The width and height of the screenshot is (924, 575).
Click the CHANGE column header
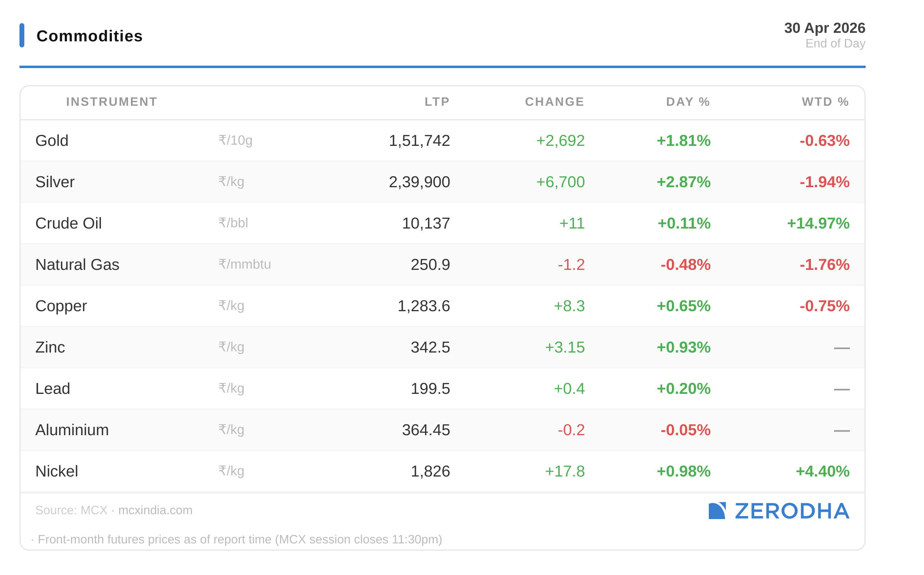click(x=554, y=102)
